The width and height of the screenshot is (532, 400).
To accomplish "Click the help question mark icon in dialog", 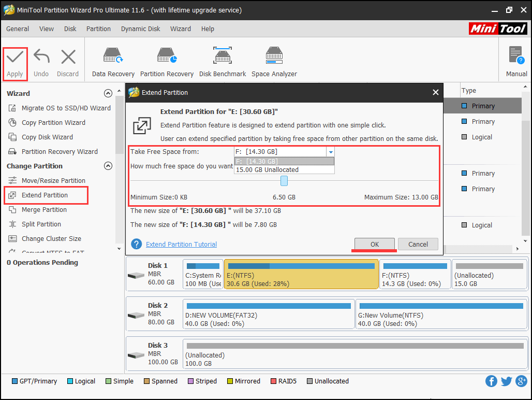I will pos(137,244).
